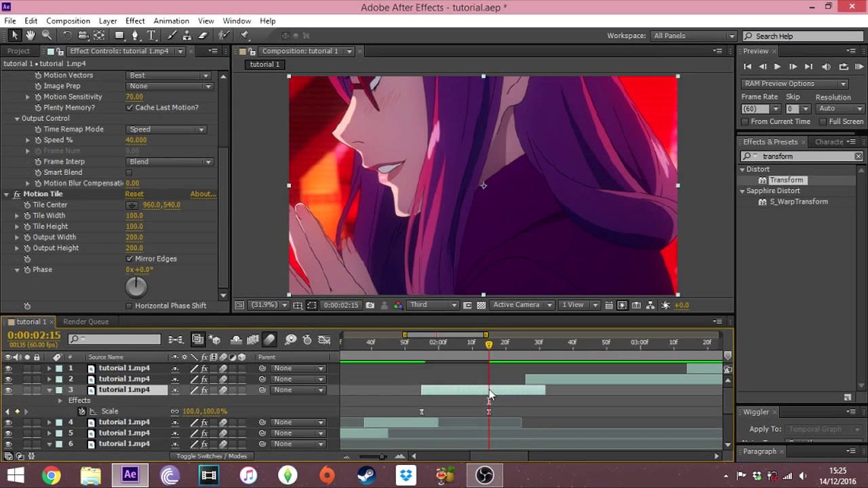Viewport: 868px width, 488px height.
Task: Select the Pen tool
Action: tap(136, 35)
